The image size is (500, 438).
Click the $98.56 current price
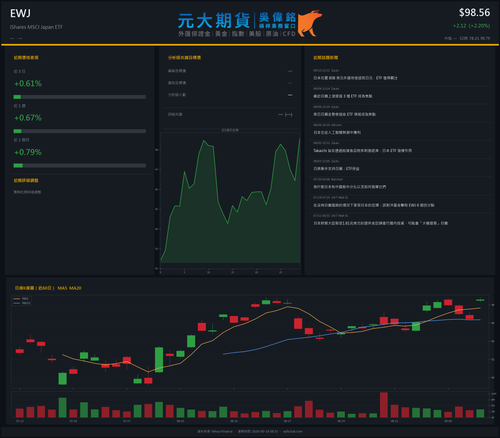474,13
